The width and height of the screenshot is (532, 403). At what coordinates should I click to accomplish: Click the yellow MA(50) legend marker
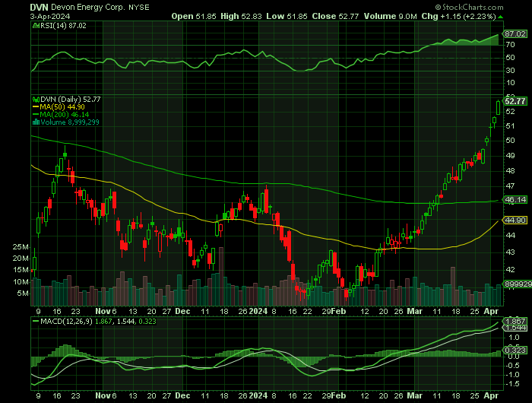(x=33, y=106)
